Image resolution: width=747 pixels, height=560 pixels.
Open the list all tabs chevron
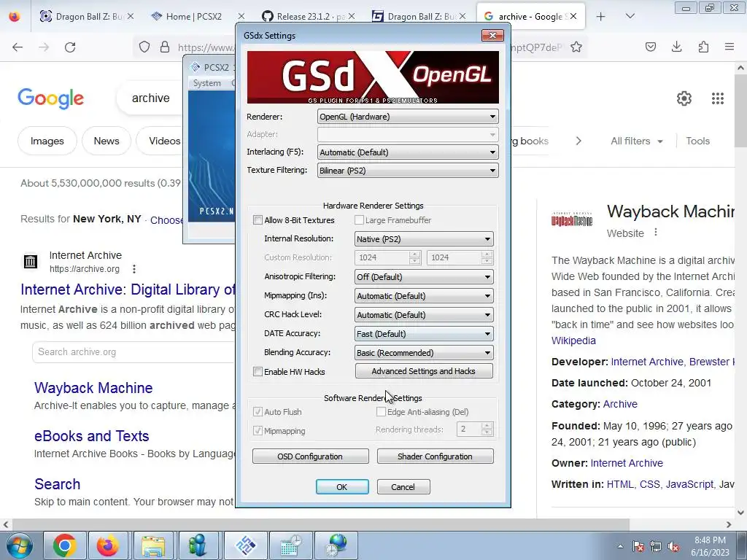pos(630,16)
